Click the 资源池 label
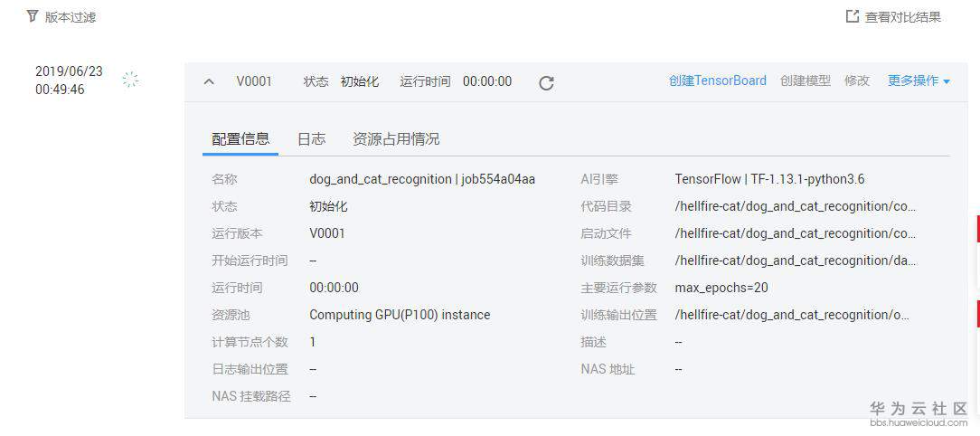 [x=231, y=315]
